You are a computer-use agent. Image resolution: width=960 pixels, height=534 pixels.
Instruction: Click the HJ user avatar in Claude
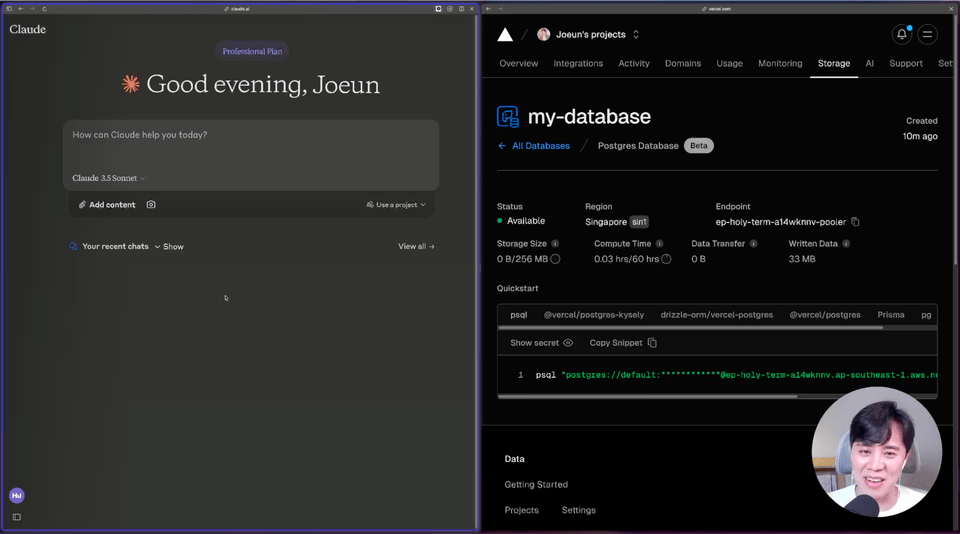coord(17,495)
